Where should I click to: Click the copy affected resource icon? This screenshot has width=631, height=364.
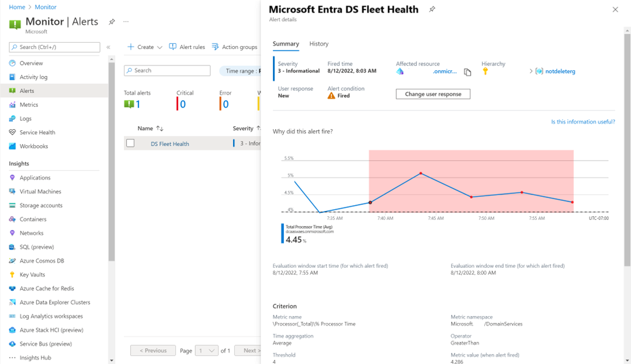pyautogui.click(x=467, y=72)
